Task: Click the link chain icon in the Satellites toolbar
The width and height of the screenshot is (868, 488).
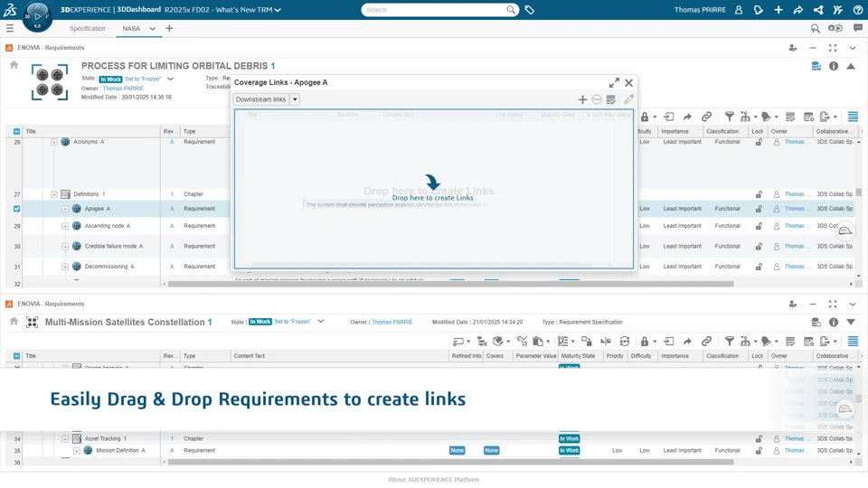Action: [706, 342]
